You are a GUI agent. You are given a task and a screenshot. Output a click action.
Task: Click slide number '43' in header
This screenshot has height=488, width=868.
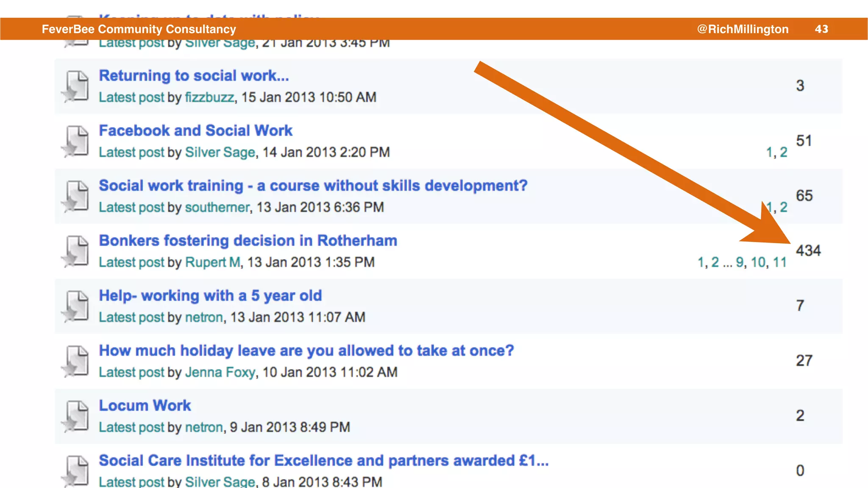821,29
